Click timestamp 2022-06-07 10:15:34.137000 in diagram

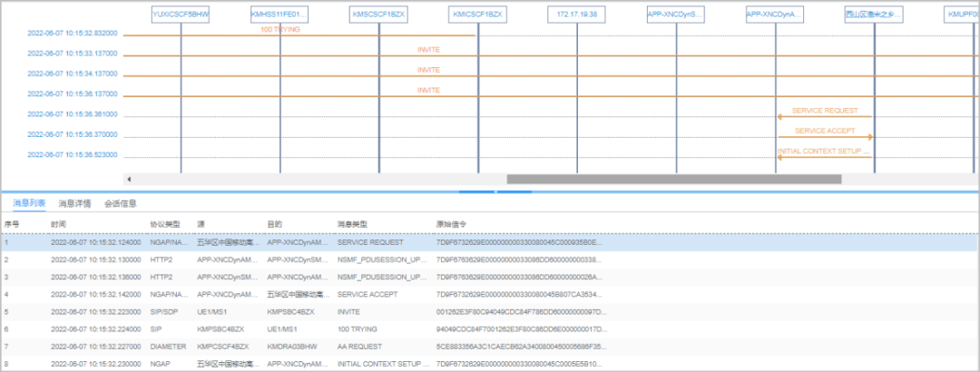pyautogui.click(x=73, y=73)
